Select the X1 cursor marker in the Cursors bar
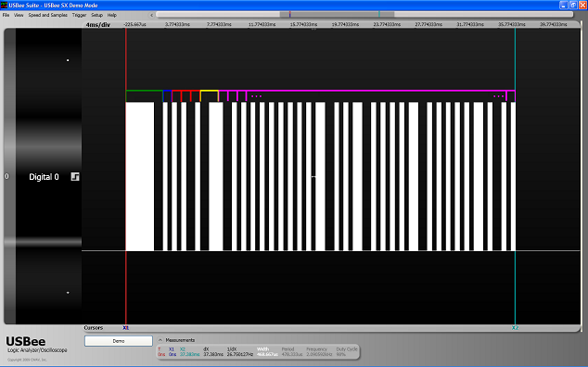The image size is (588, 367). coord(126,328)
